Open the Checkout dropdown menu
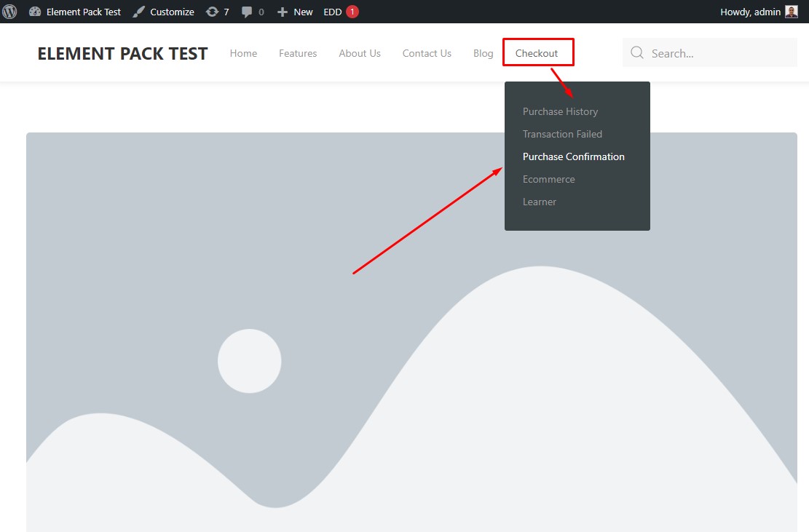 point(537,52)
